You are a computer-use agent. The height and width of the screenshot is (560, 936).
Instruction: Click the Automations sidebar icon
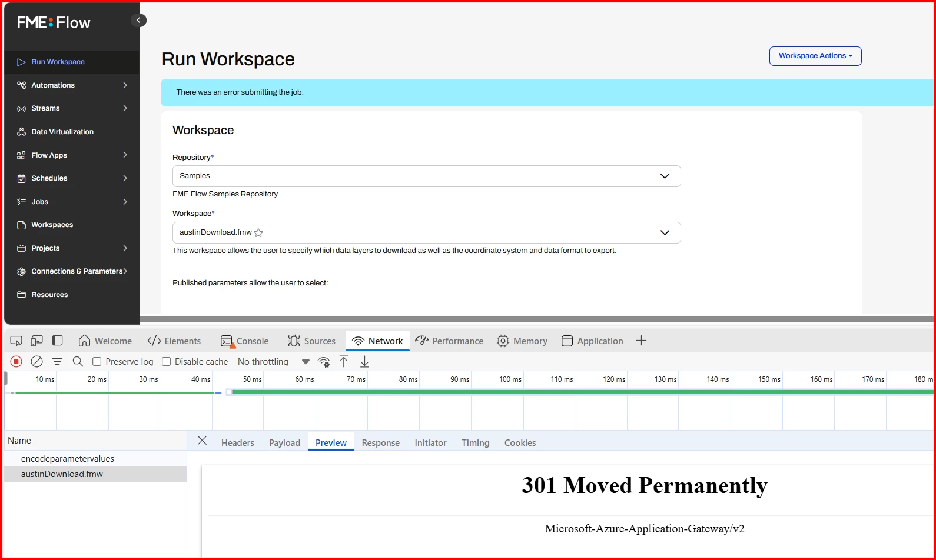pos(21,85)
